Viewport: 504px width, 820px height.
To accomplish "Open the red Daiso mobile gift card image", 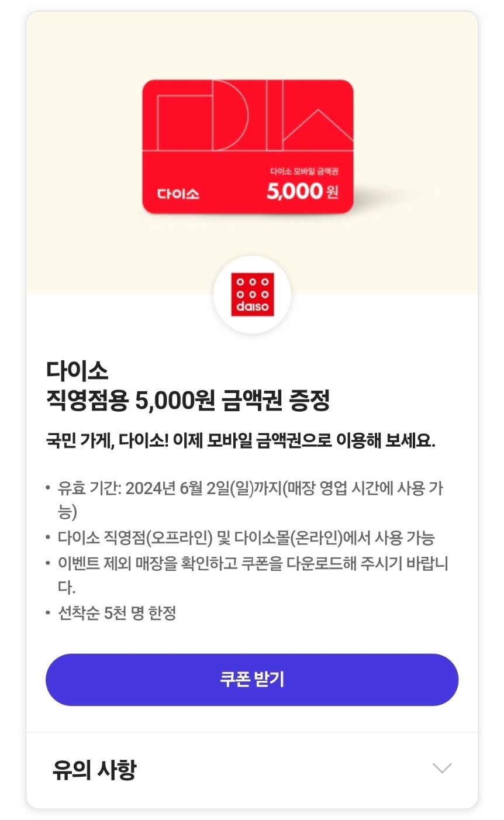I will [x=248, y=147].
